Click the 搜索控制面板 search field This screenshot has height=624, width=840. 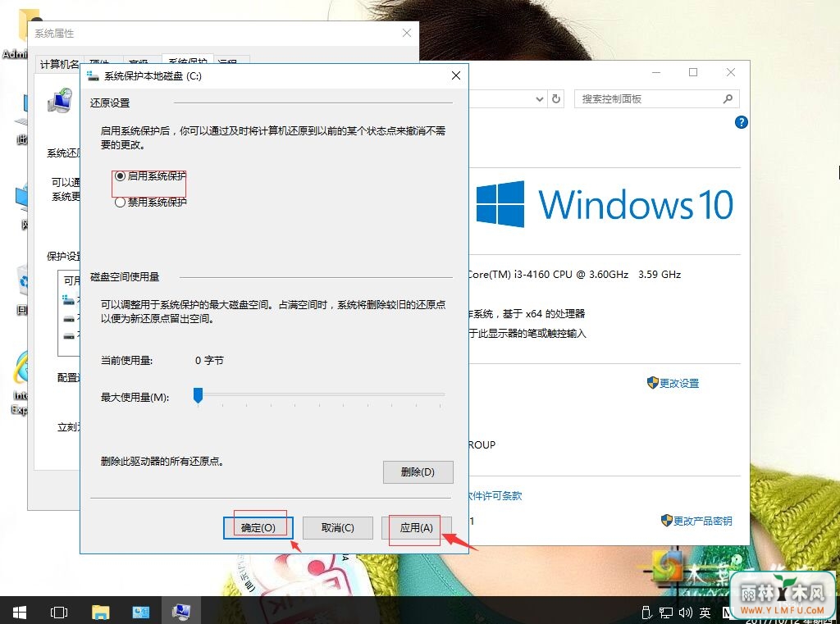pyautogui.click(x=657, y=99)
